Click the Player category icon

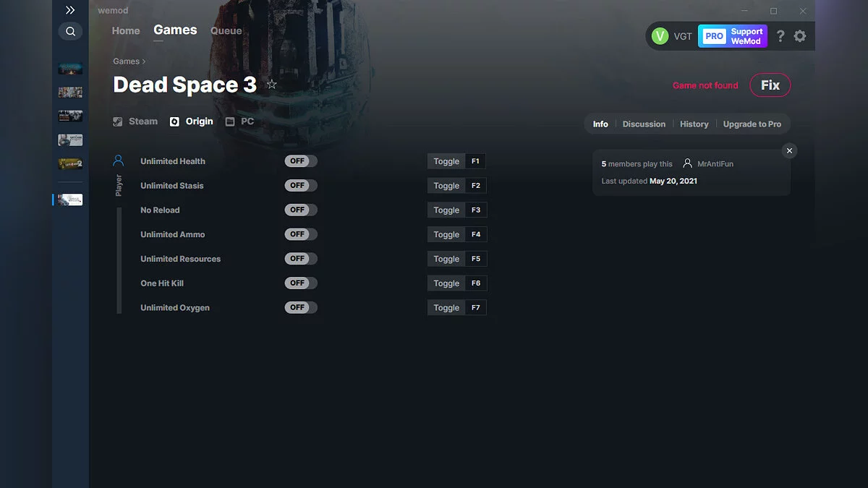119,160
